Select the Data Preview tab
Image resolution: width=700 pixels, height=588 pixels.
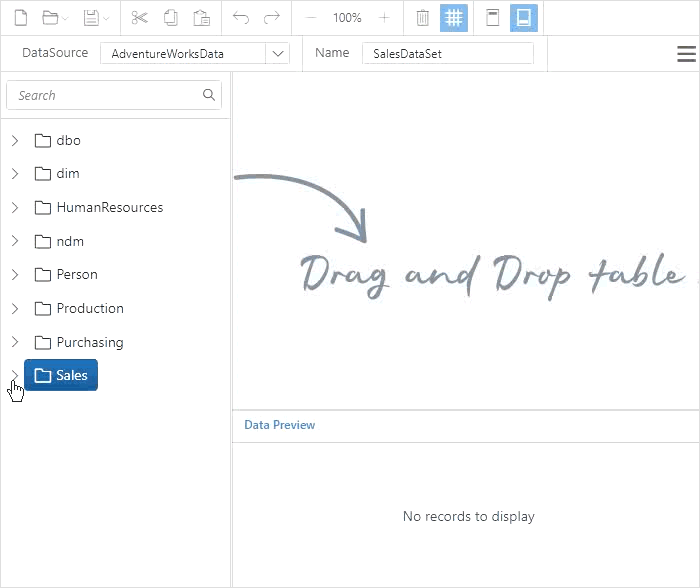[280, 425]
